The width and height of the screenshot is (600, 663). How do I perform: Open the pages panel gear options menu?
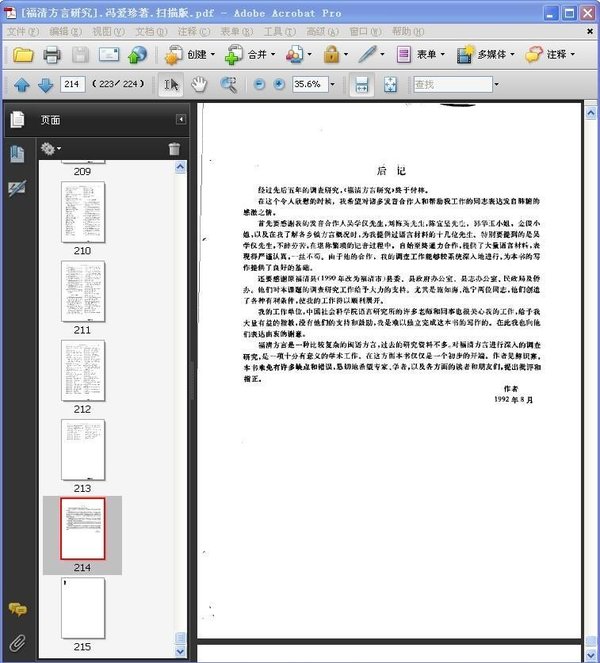(51, 148)
